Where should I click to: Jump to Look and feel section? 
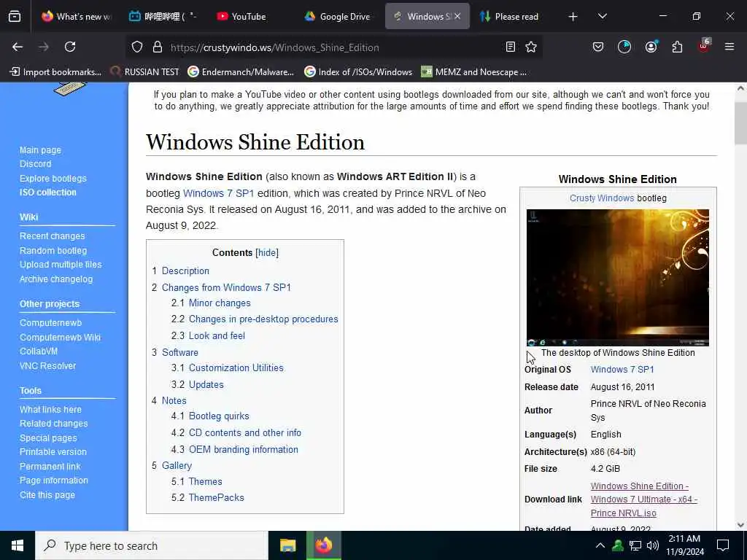click(x=217, y=335)
